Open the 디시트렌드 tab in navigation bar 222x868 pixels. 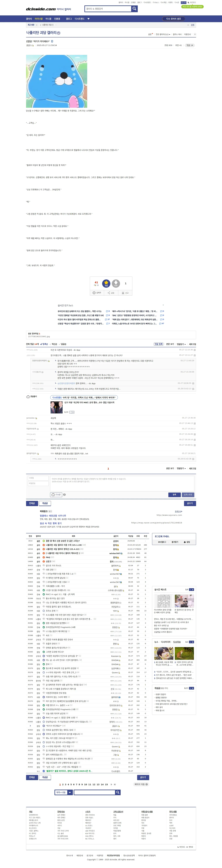79,19
